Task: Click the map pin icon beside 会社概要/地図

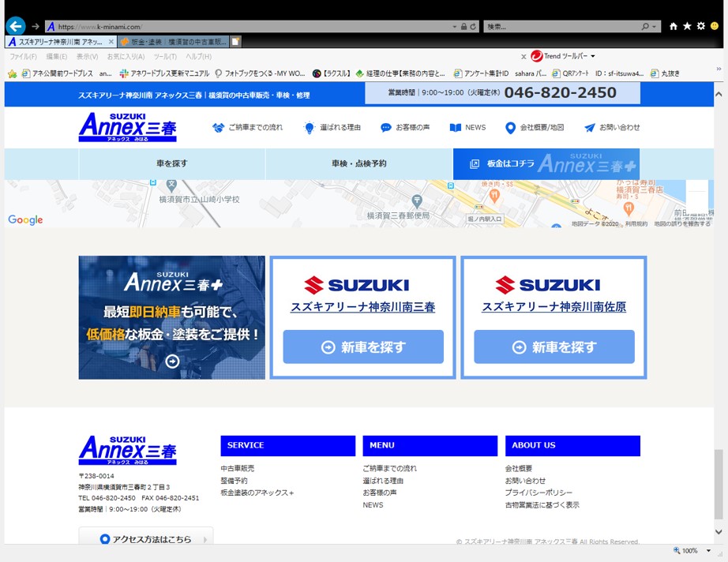Action: click(x=510, y=128)
